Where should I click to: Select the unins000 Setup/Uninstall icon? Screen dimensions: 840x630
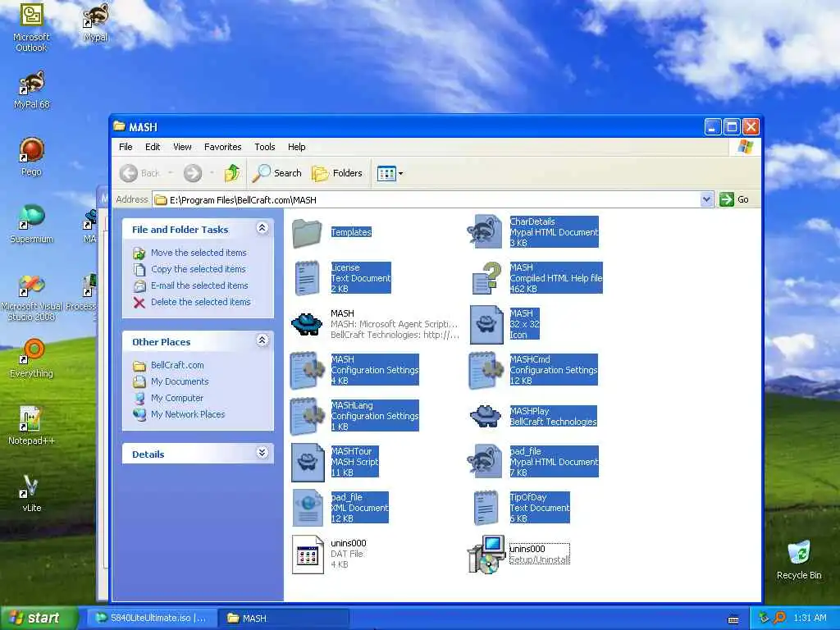click(x=486, y=554)
